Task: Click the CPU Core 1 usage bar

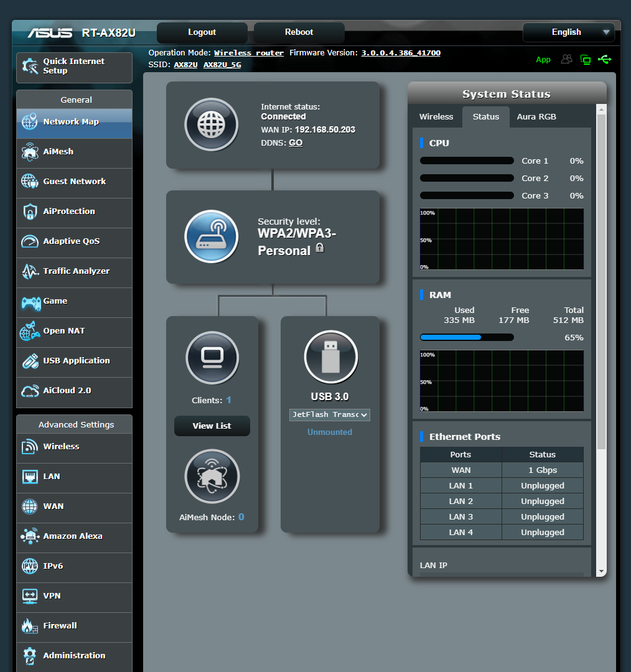Action: (467, 161)
